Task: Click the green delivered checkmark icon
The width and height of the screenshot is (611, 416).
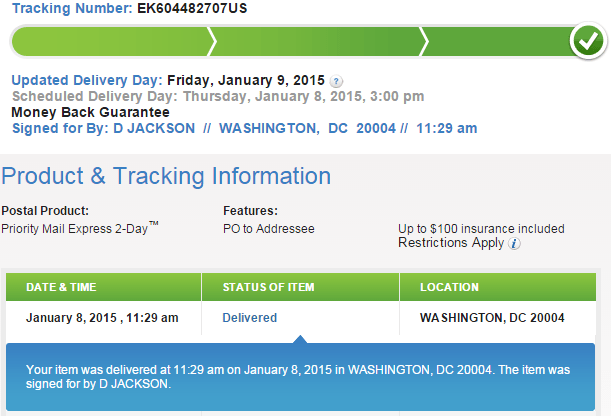Action: pyautogui.click(x=585, y=41)
